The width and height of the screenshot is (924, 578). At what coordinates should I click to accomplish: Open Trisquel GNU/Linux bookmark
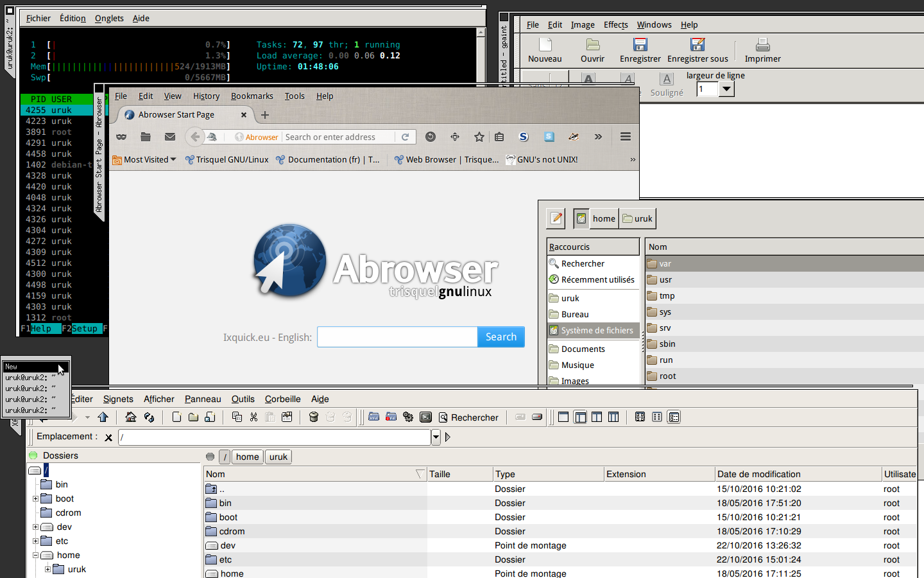pos(227,160)
